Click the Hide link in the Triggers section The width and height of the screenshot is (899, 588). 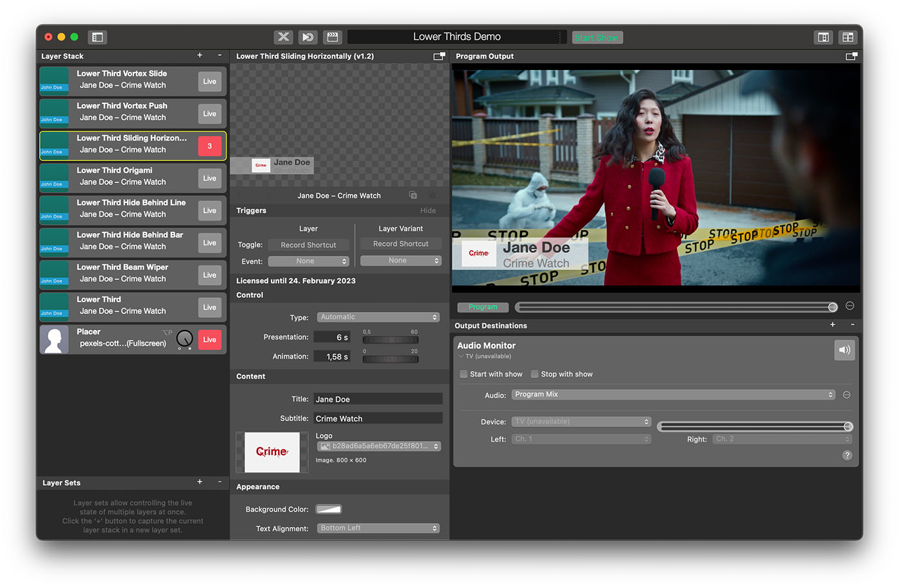pyautogui.click(x=428, y=210)
